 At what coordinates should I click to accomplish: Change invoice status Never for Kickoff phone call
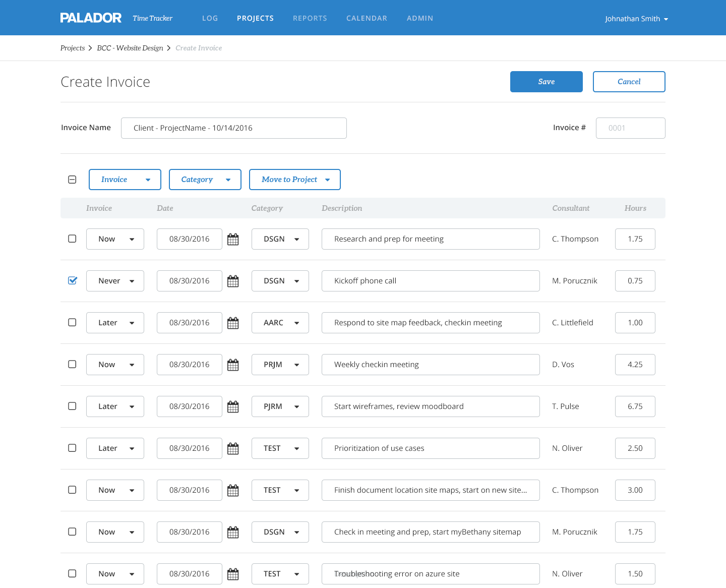pos(115,281)
